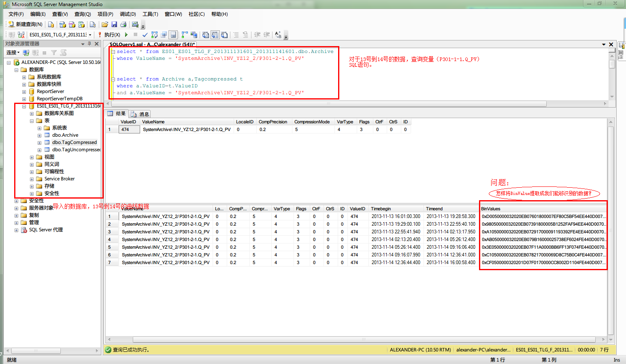Screen dimensions: 626x364
Task: Click the SQL Server Compact Query icon
Action: coord(93,24)
